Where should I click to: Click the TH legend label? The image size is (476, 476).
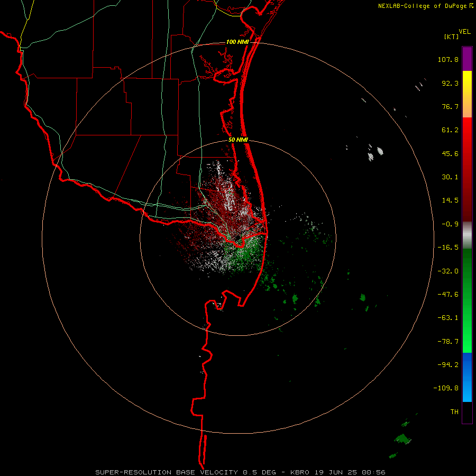(454, 412)
